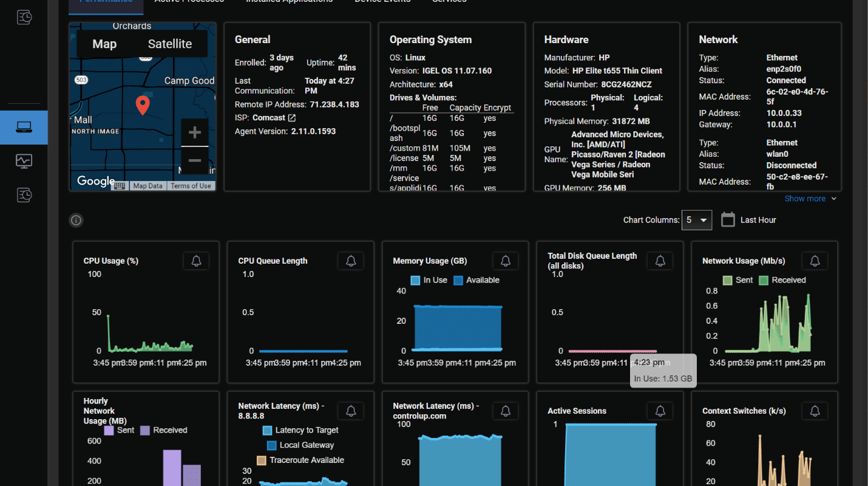Set alert bell on Network Latency 8.8.8.8
The width and height of the screenshot is (868, 486).
pos(351,411)
